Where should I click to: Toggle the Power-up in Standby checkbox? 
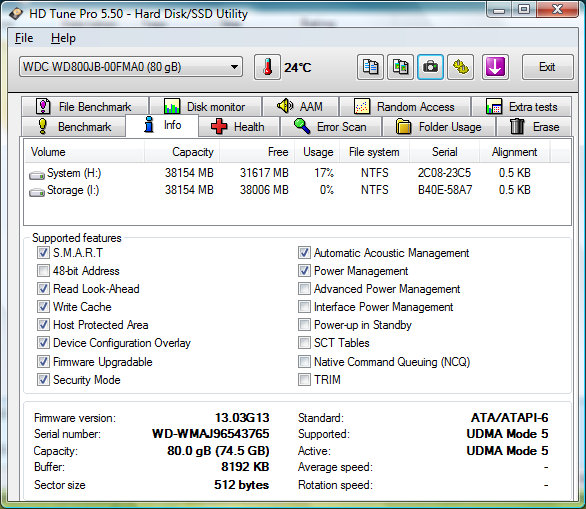tap(304, 324)
